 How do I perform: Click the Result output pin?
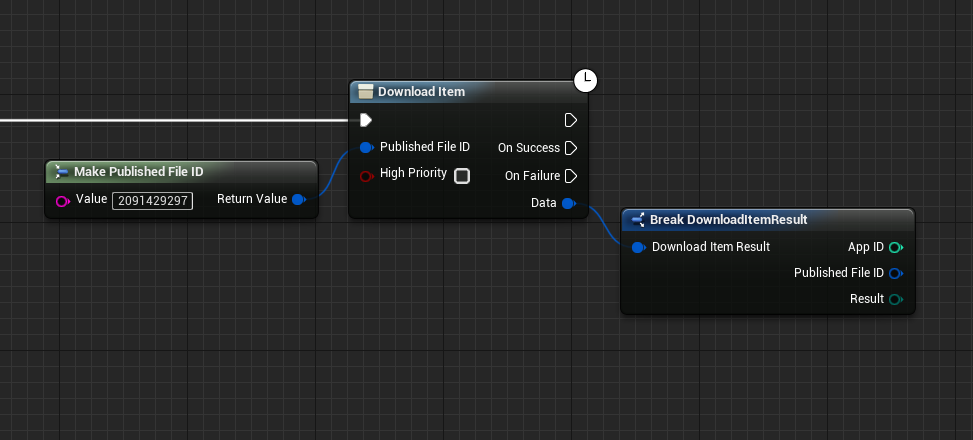click(x=895, y=299)
